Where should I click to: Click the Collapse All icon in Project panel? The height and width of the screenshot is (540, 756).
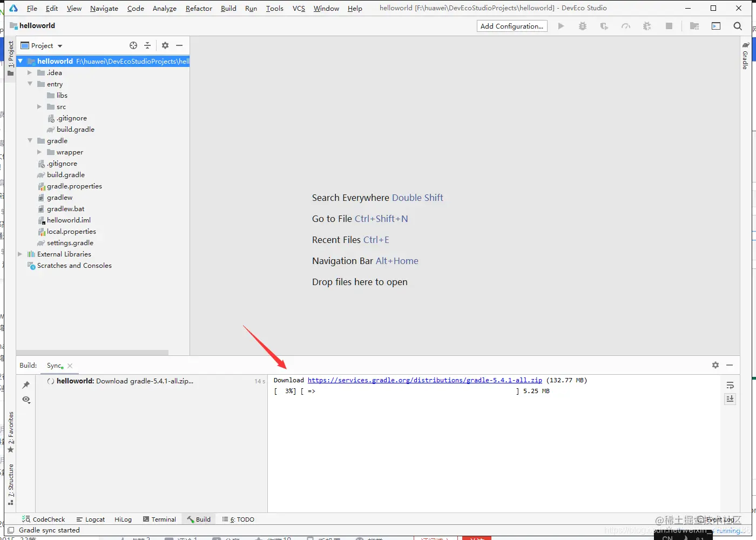[147, 45]
